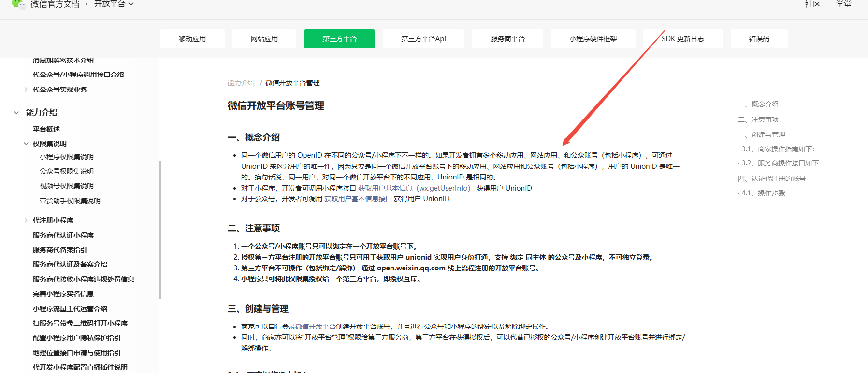Screen dimensions: 868x373
Task: Open 小程序权限集说明 in sidebar
Action: (x=67, y=157)
